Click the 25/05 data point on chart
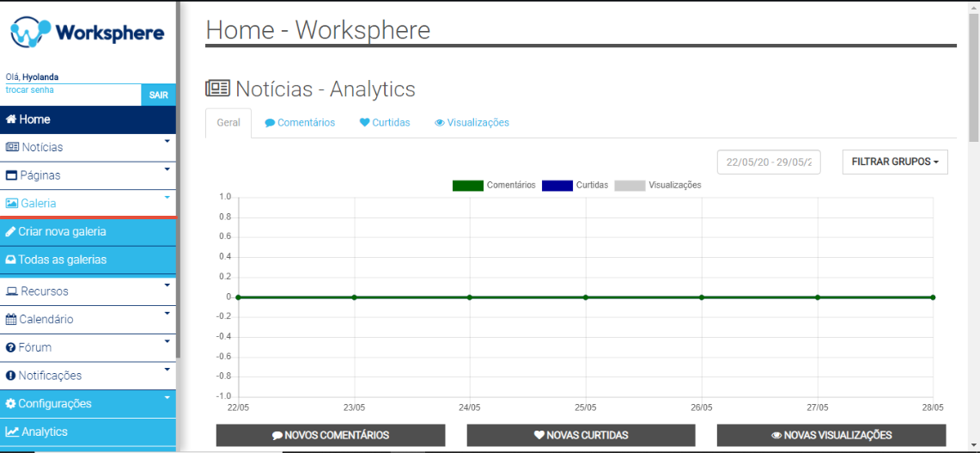Image resolution: width=980 pixels, height=453 pixels. (x=586, y=297)
